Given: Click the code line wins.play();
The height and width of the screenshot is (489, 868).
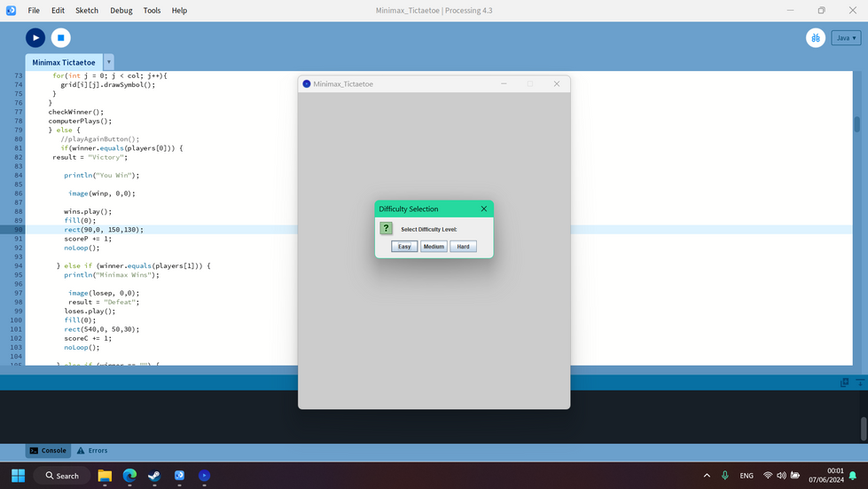Looking at the screenshot, I should [88, 211].
